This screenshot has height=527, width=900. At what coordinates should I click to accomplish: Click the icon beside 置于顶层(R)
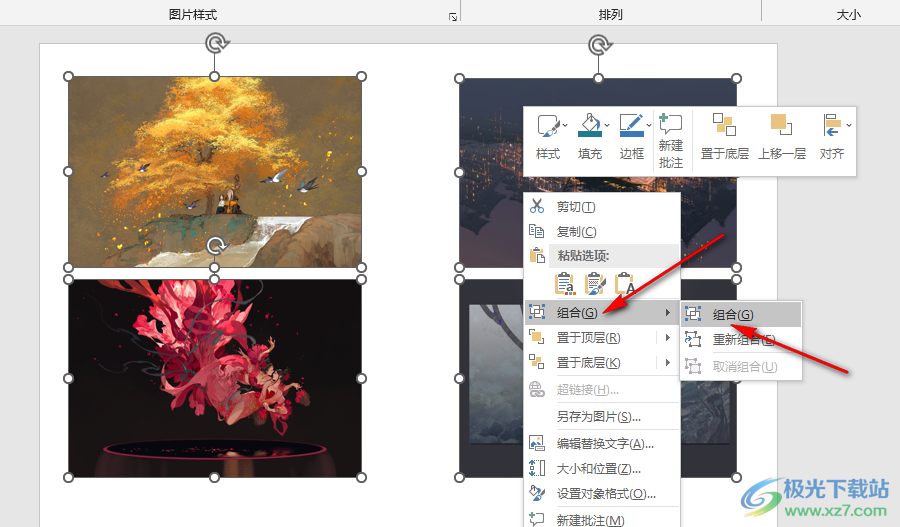pyautogui.click(x=537, y=337)
